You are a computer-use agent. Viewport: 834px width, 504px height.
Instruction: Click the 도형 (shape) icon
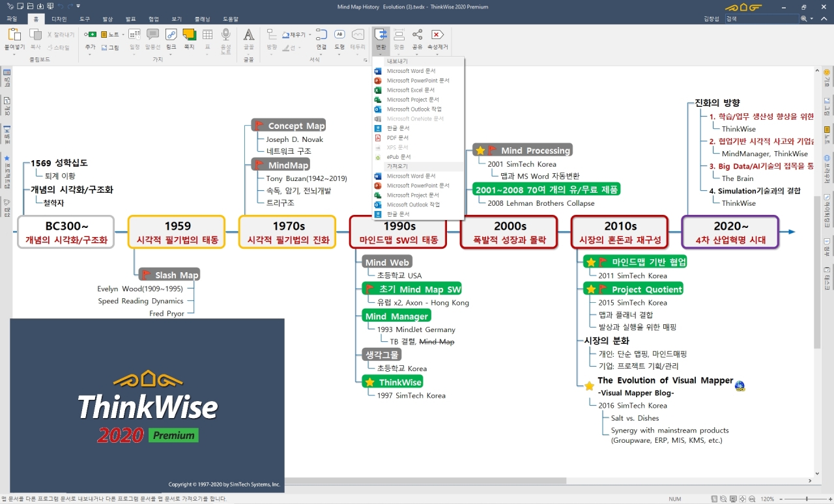click(x=339, y=35)
